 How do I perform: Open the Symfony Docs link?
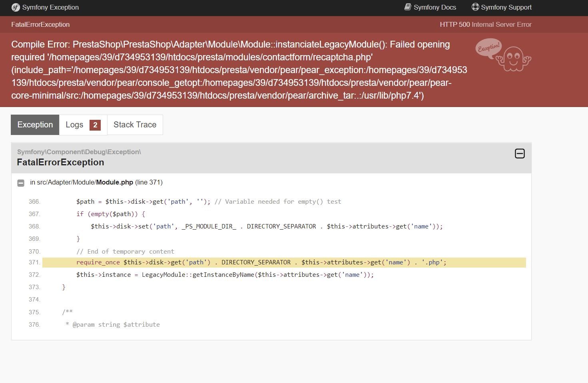coord(430,7)
